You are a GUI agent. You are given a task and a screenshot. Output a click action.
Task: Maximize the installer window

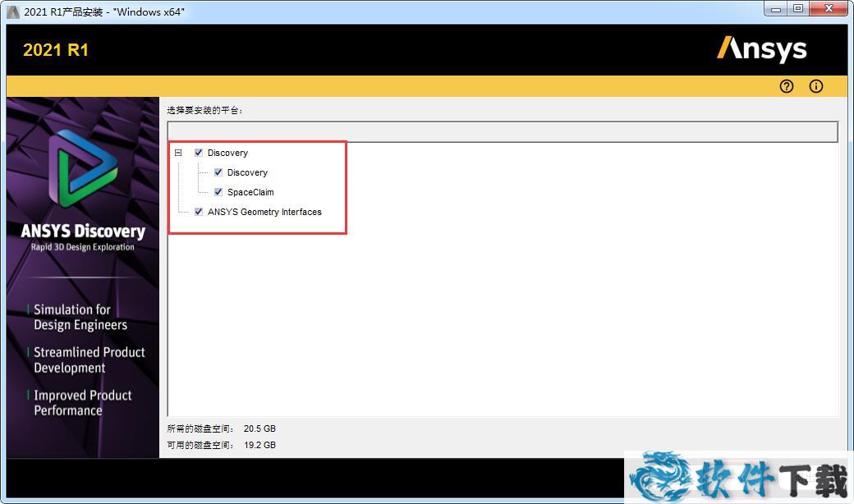click(797, 8)
